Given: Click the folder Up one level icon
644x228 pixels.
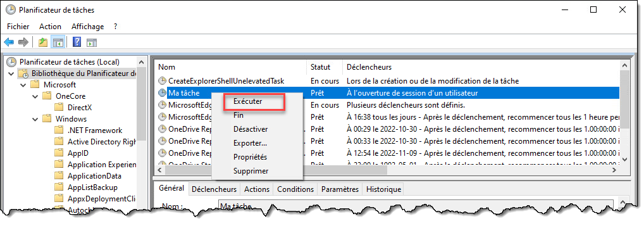Looking at the screenshot, I should pos(43,42).
